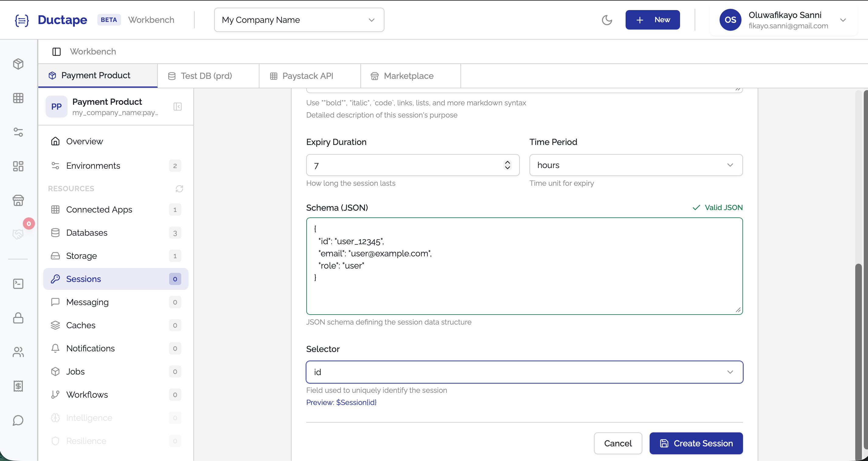
Task: Increase Expiry Duration with the stepper arrow
Action: [x=508, y=163]
